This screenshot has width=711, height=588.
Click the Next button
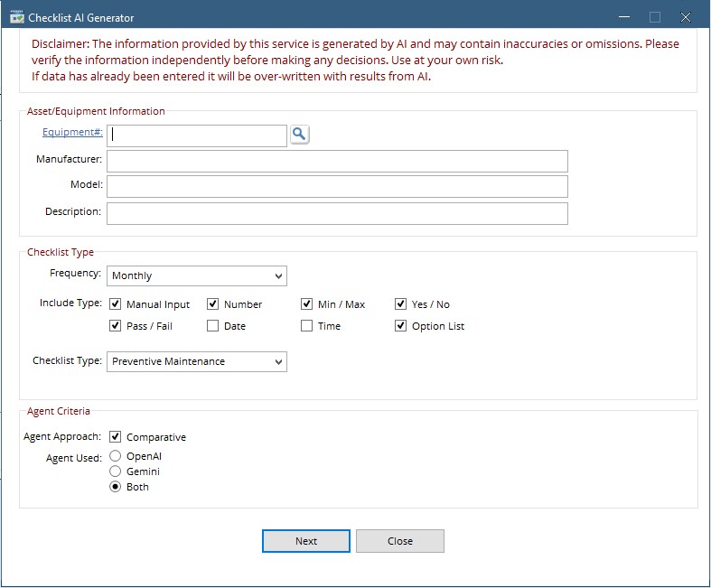point(306,541)
